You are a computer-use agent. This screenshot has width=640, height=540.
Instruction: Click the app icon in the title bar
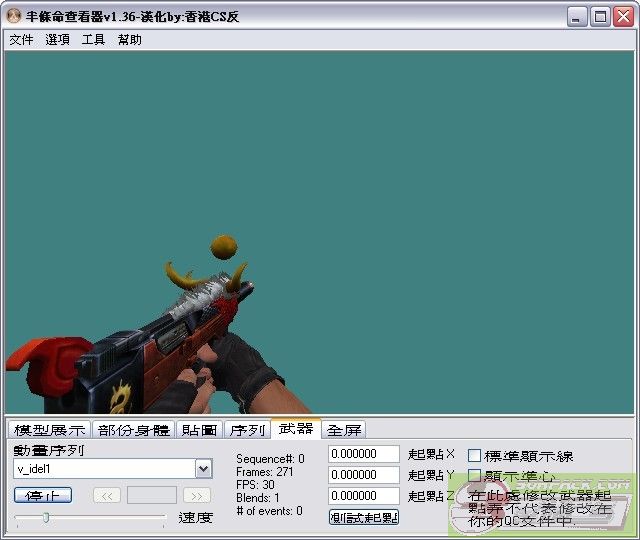(14, 16)
